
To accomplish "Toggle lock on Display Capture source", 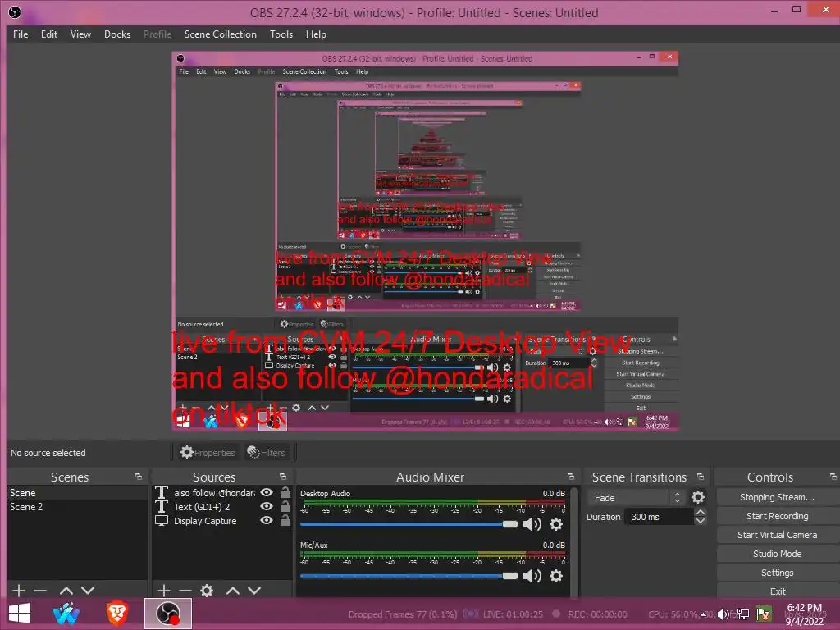I will coord(285,520).
